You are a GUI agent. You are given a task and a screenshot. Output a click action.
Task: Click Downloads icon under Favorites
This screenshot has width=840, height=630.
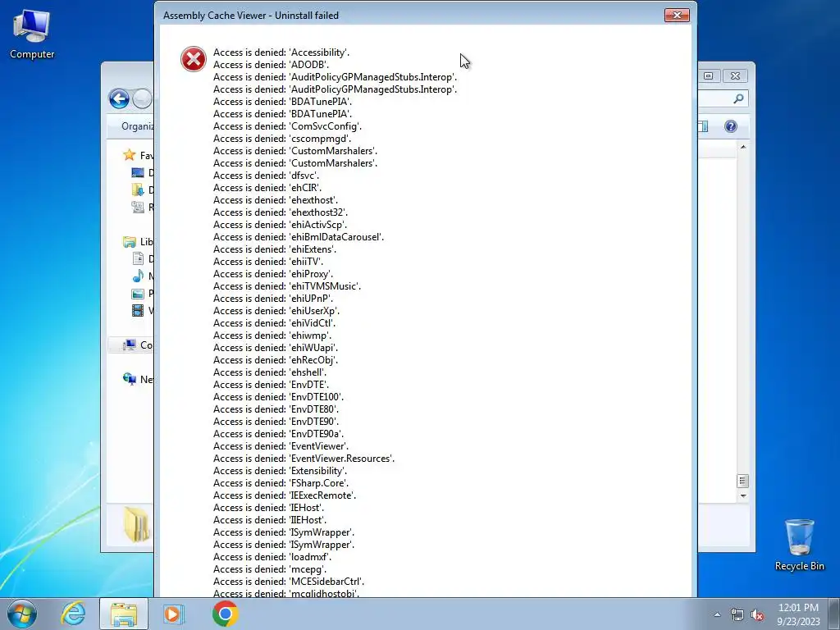(138, 189)
